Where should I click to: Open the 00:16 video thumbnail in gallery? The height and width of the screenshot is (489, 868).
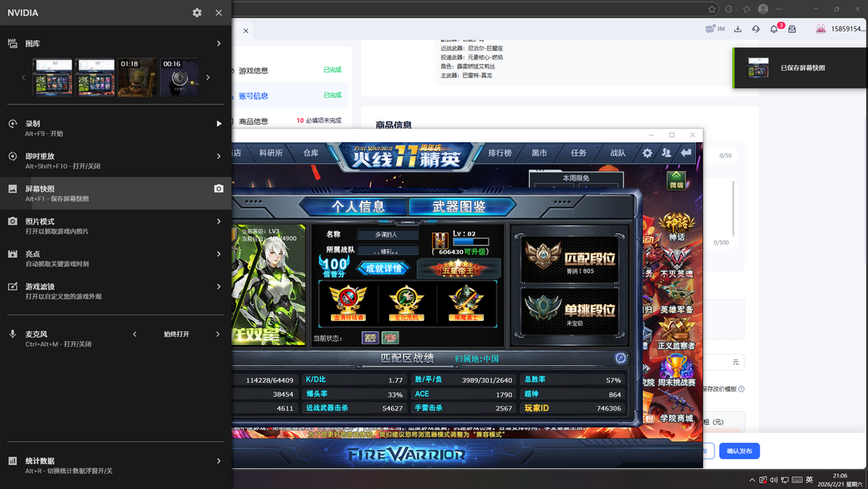[178, 77]
